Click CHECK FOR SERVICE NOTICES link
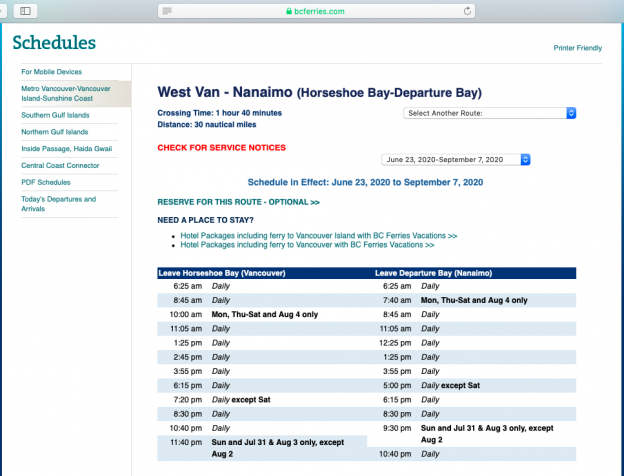The width and height of the screenshot is (624, 476). pos(222,148)
